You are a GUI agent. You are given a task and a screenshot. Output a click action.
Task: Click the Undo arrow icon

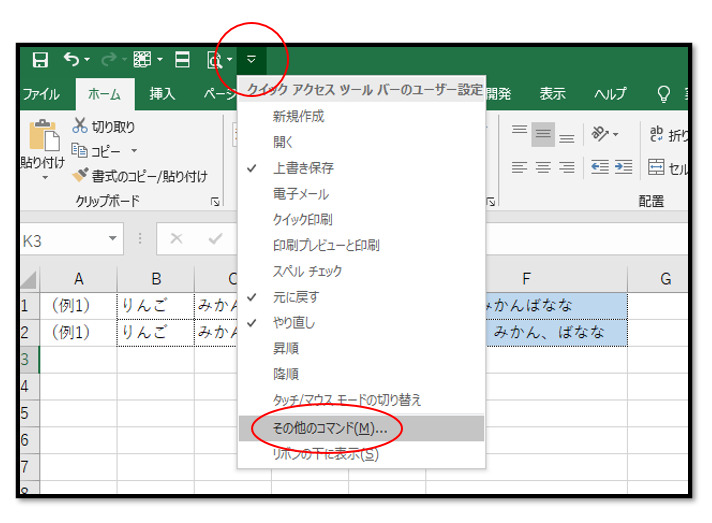point(71,60)
